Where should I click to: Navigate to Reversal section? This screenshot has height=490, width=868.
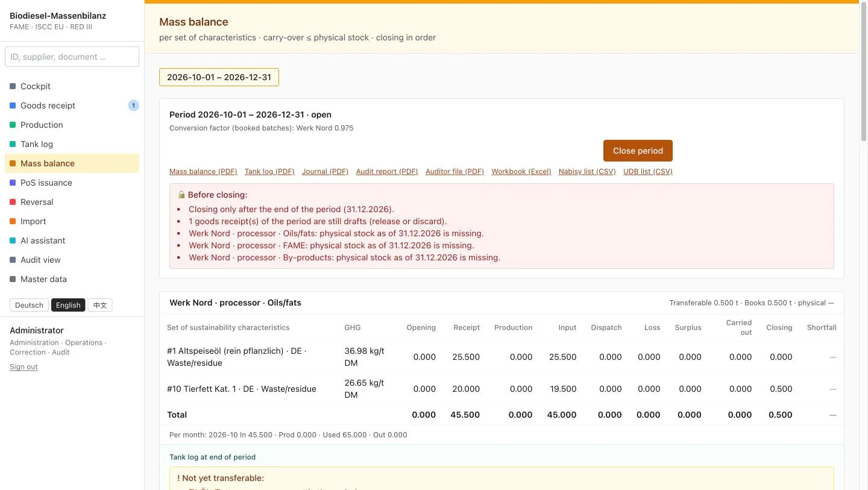72,202
